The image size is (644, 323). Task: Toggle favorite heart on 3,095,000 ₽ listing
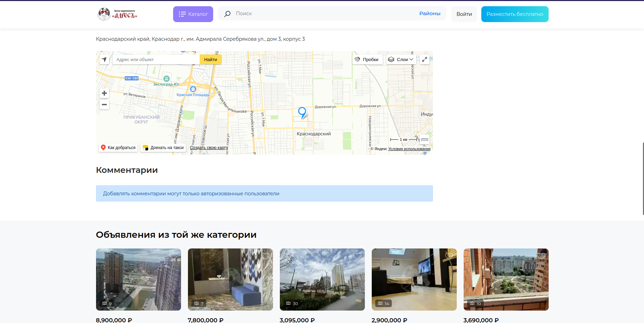tap(357, 256)
